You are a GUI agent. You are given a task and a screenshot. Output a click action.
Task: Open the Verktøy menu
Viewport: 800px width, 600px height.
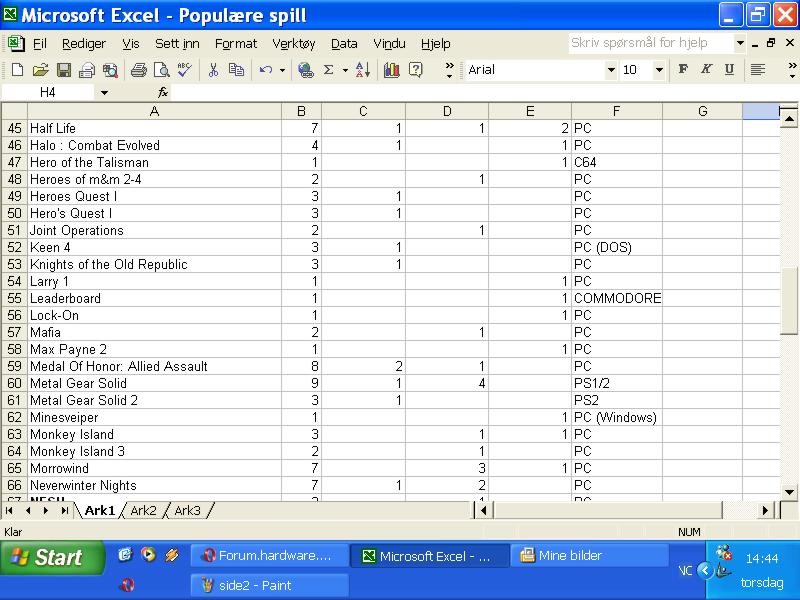[294, 44]
